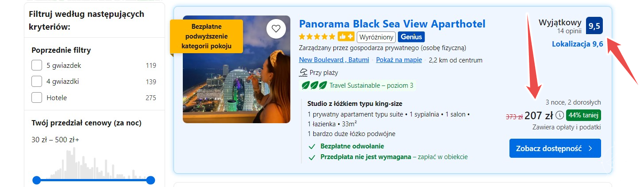Enable the 4 gwiazdki filter checkbox
Screen dimensions: 644x187
click(37, 82)
